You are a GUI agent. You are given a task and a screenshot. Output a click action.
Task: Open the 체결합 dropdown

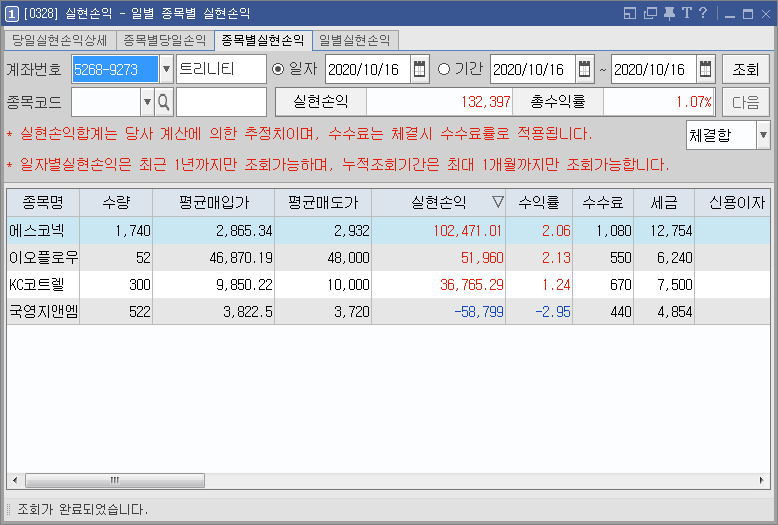[x=763, y=135]
